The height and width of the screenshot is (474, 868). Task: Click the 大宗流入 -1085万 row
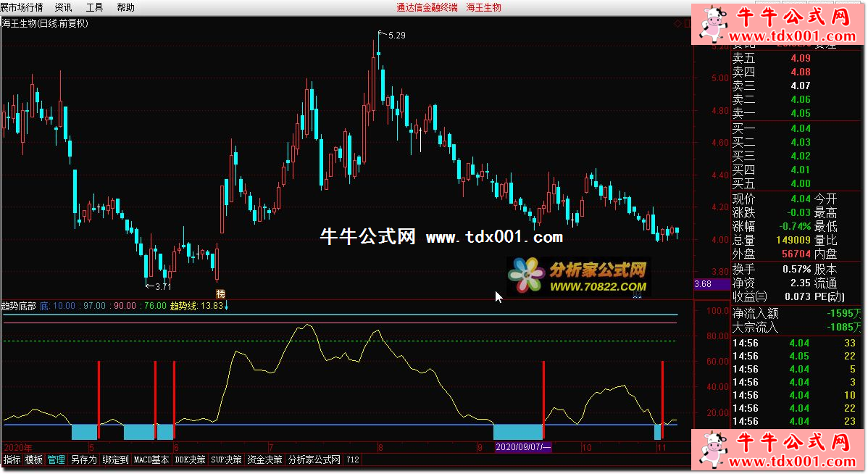tap(797, 328)
